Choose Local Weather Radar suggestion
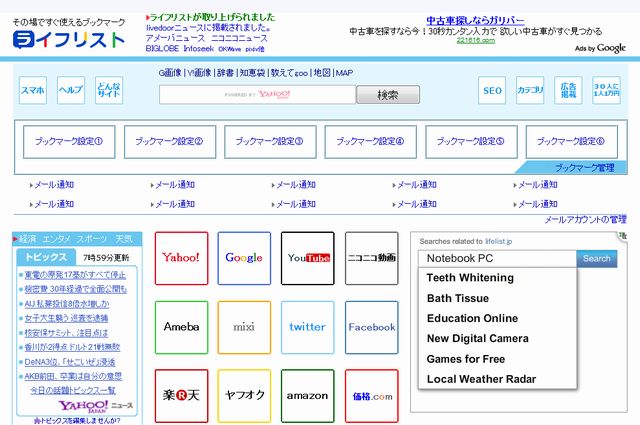The height and width of the screenshot is (425, 640). (x=481, y=379)
